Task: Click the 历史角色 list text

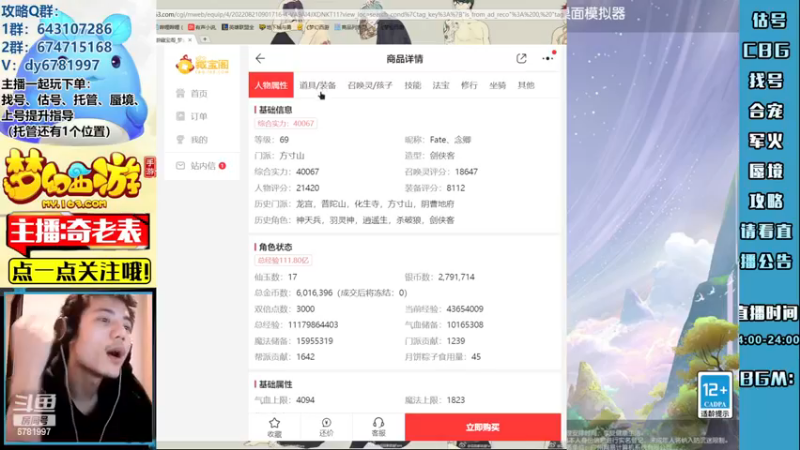Action: (375, 220)
